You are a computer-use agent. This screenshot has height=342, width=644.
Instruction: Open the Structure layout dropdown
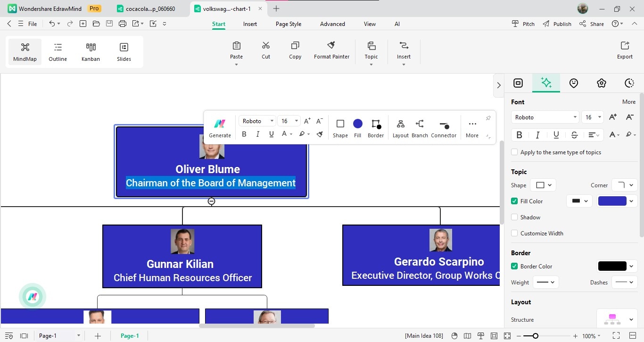(617, 319)
